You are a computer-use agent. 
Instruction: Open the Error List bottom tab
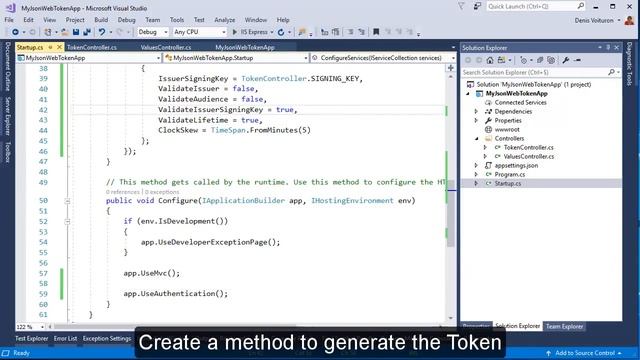[x=65, y=338]
